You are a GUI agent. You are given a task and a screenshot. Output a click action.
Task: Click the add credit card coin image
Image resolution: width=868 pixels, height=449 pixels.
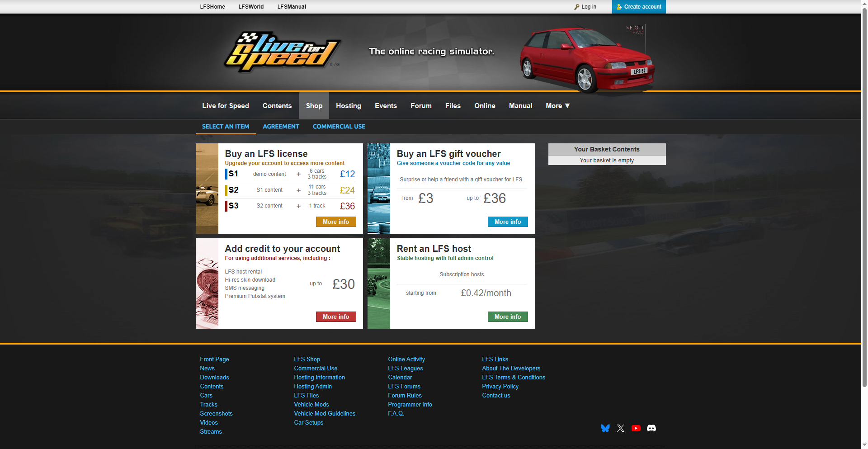[x=207, y=284]
